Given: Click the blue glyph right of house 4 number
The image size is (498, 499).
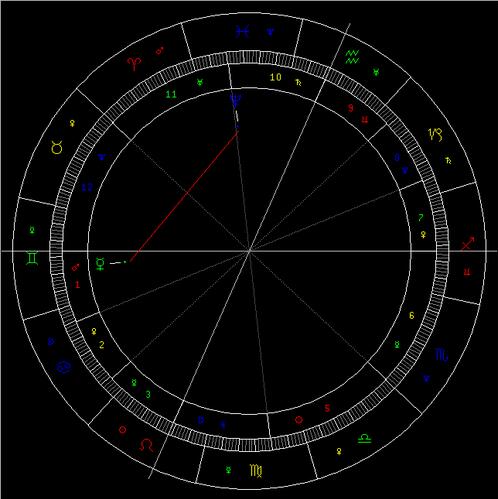Looking at the screenshot, I should coord(223,425).
